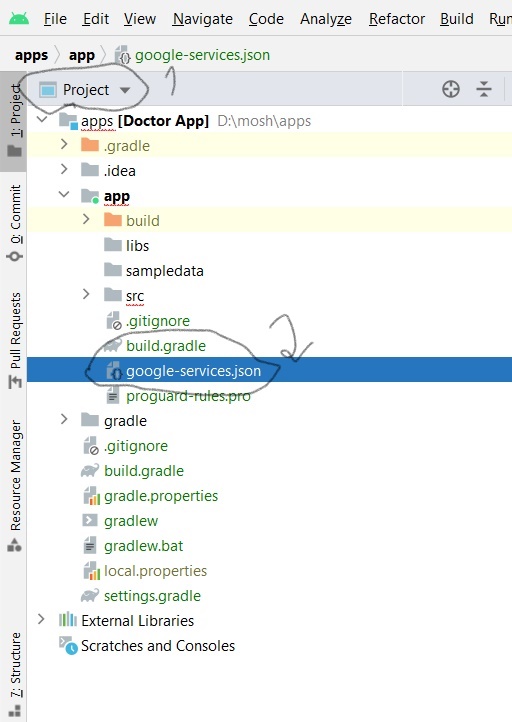
Task: Click the root build.gradle elephant icon
Action: pyautogui.click(x=90, y=471)
